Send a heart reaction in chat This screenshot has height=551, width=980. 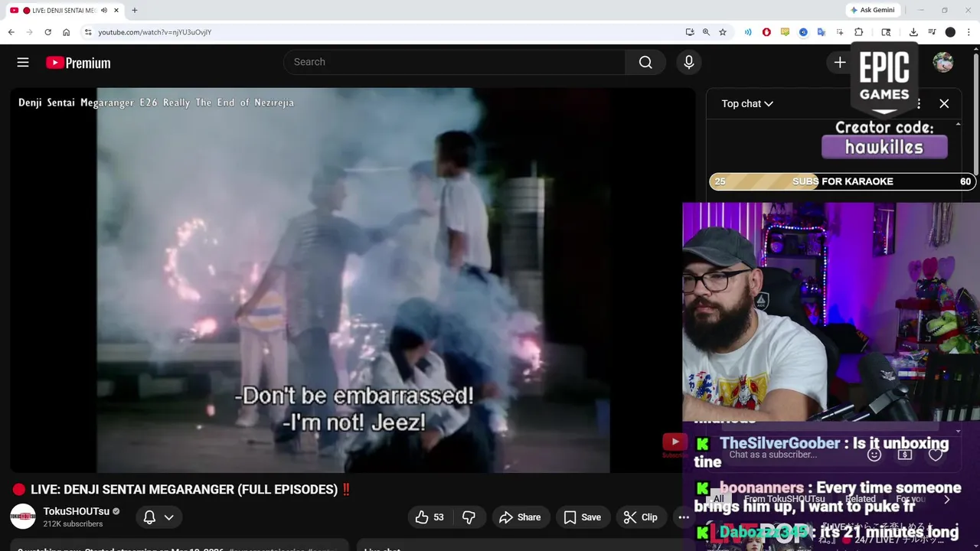pos(935,455)
